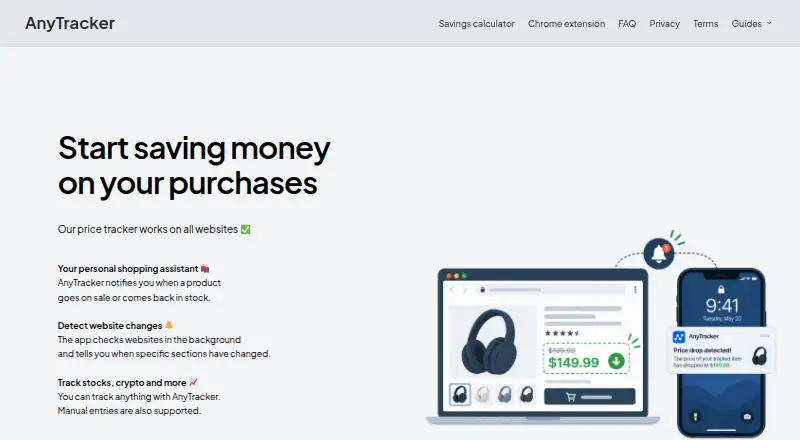800x440 pixels.
Task: Select the first dark headphone thumbnail
Action: 460,395
